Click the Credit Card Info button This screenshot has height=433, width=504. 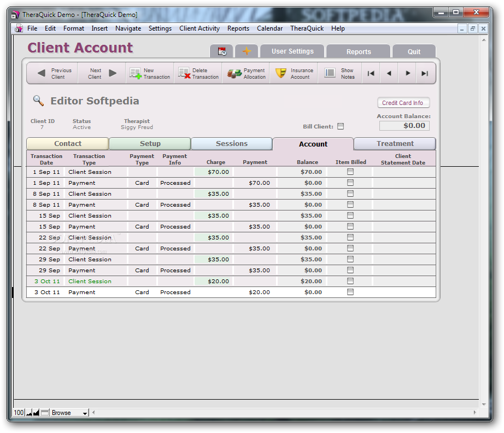pyautogui.click(x=403, y=103)
